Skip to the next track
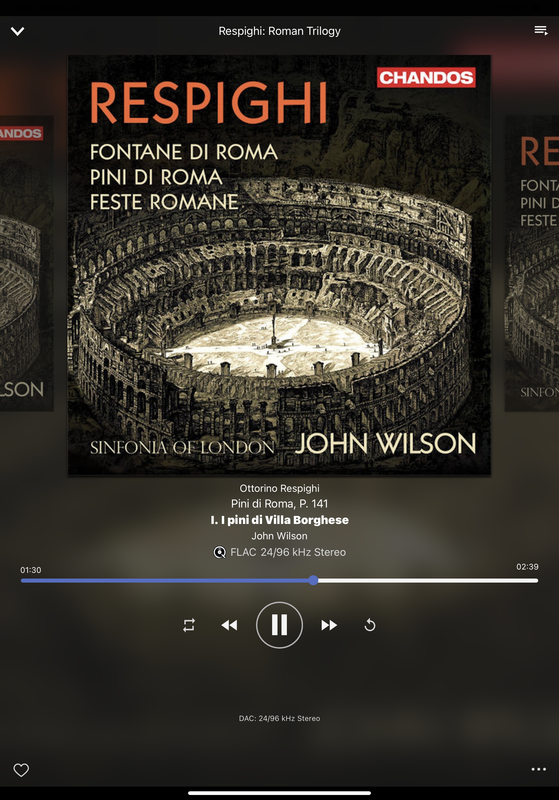The image size is (559, 800). click(x=329, y=625)
